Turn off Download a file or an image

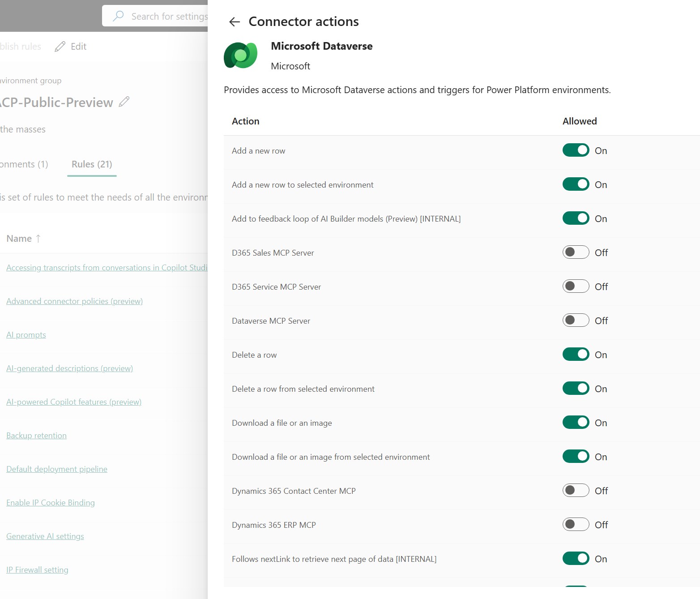point(576,422)
